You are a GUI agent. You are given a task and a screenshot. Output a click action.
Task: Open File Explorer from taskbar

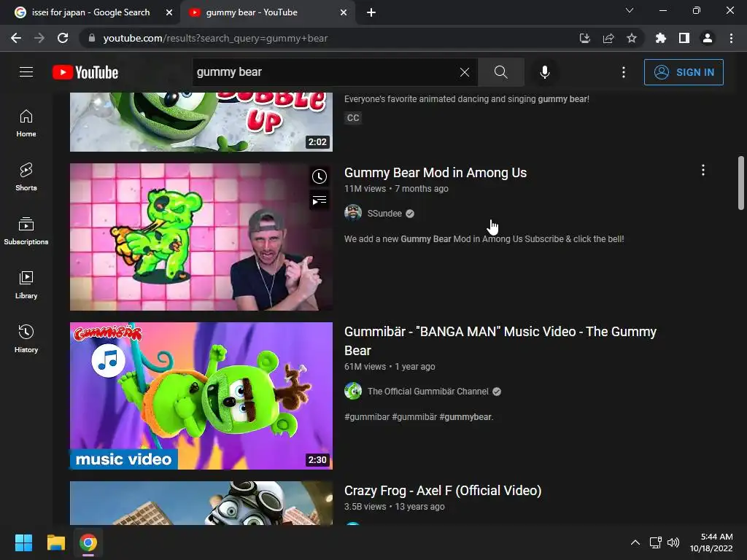click(55, 542)
